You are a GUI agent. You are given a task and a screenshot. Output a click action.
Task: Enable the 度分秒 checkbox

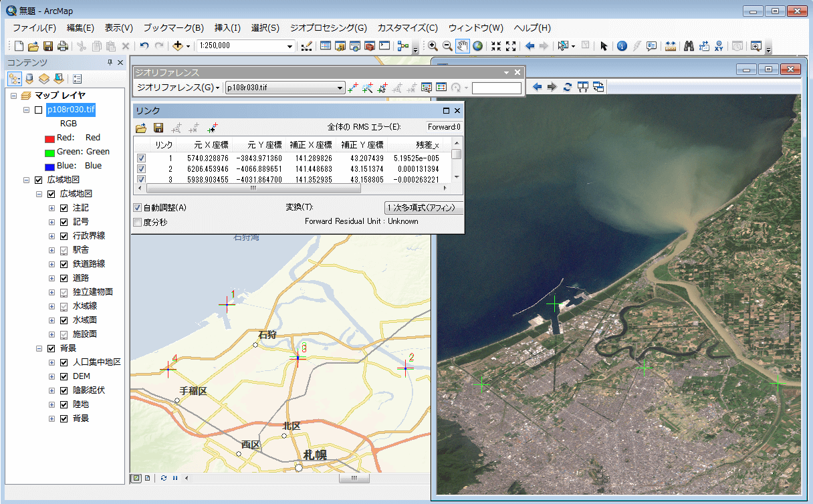pyautogui.click(x=138, y=222)
